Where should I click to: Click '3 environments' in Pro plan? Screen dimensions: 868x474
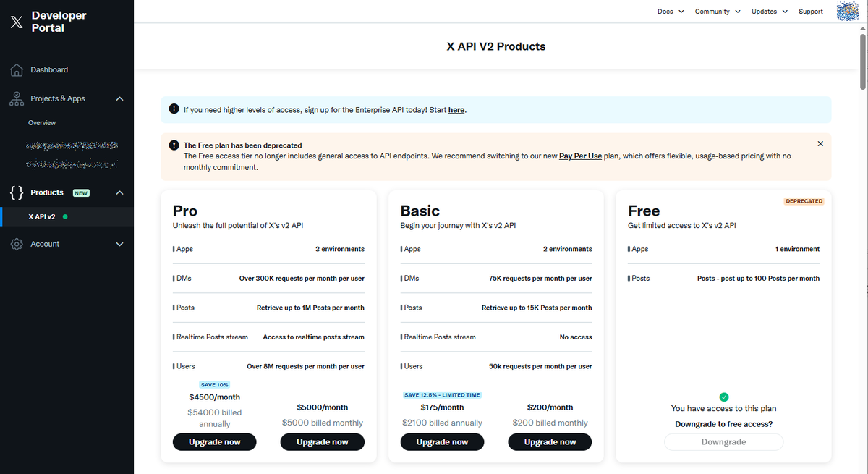pyautogui.click(x=339, y=249)
